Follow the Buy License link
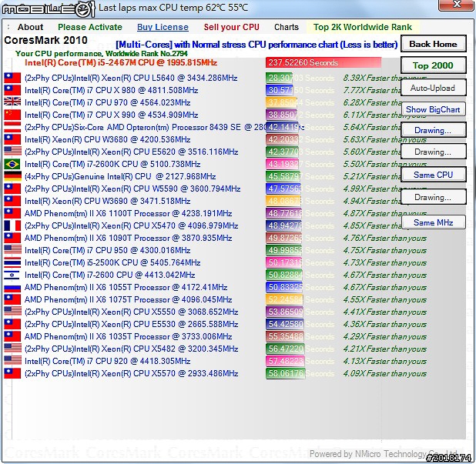The image size is (476, 464). click(163, 27)
